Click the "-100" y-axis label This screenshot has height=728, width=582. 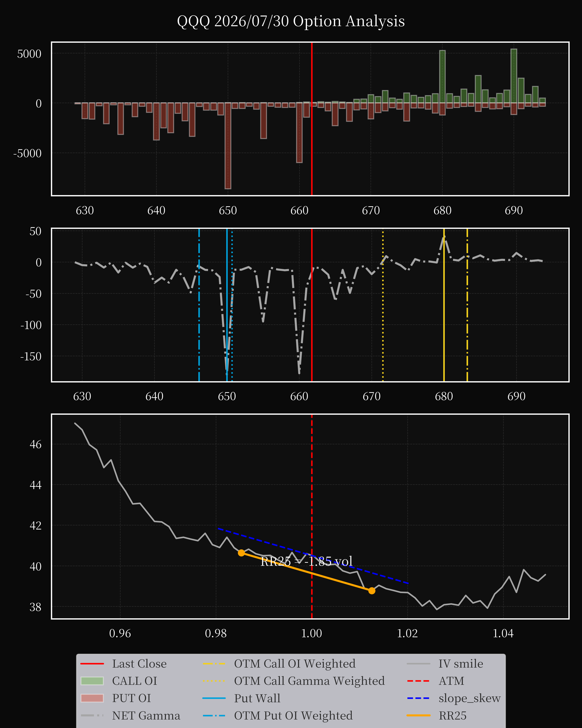pyautogui.click(x=31, y=325)
